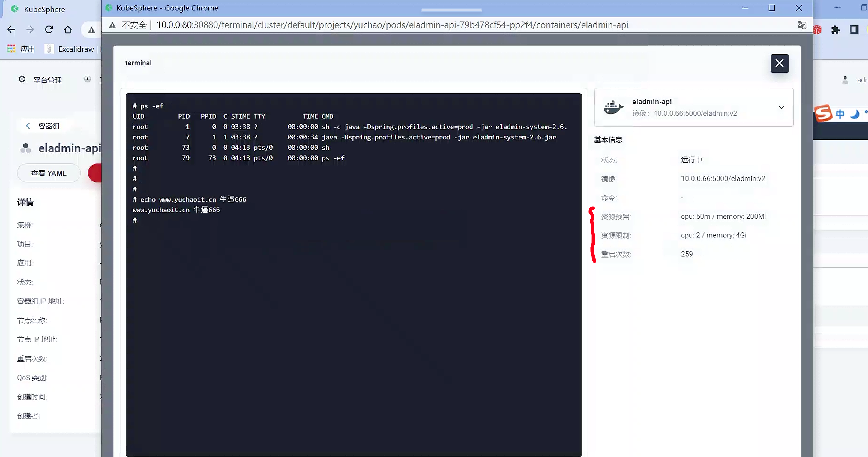The image size is (868, 457).
Task: Toggle Sogou Chinese/English 中 mode
Action: (840, 114)
